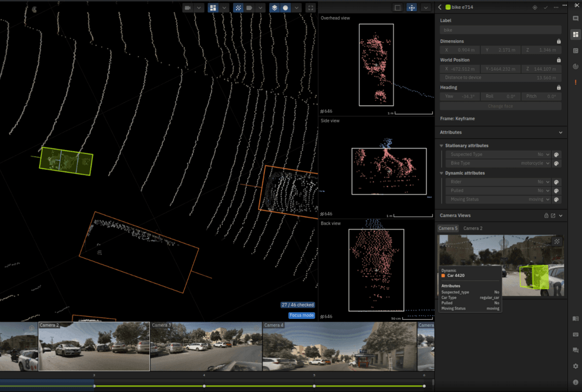This screenshot has width=582, height=392.
Task: Open the Rider dropdown
Action: point(498,182)
